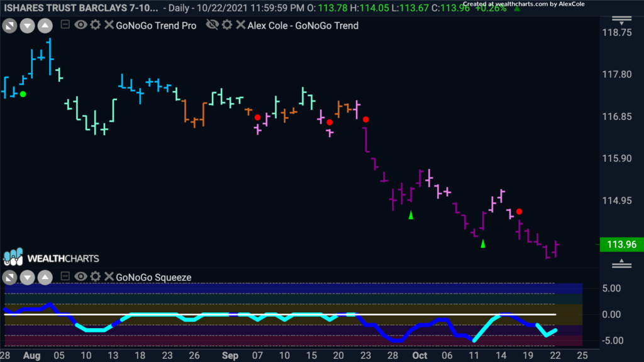Select the Alex Cole - GoNoGo Trend label
644x362 pixels.
pos(303,25)
